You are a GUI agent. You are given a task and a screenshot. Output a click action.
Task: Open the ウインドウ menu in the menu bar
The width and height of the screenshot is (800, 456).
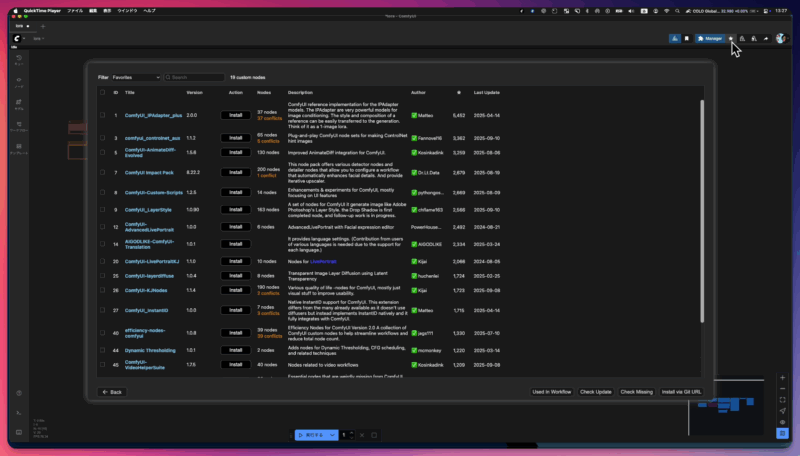pos(128,9)
